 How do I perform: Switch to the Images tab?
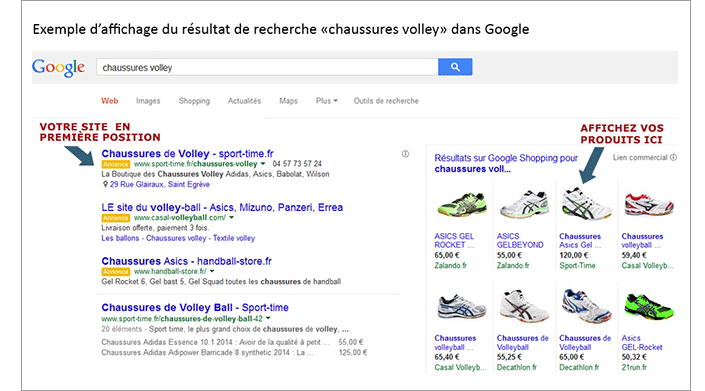tap(148, 101)
